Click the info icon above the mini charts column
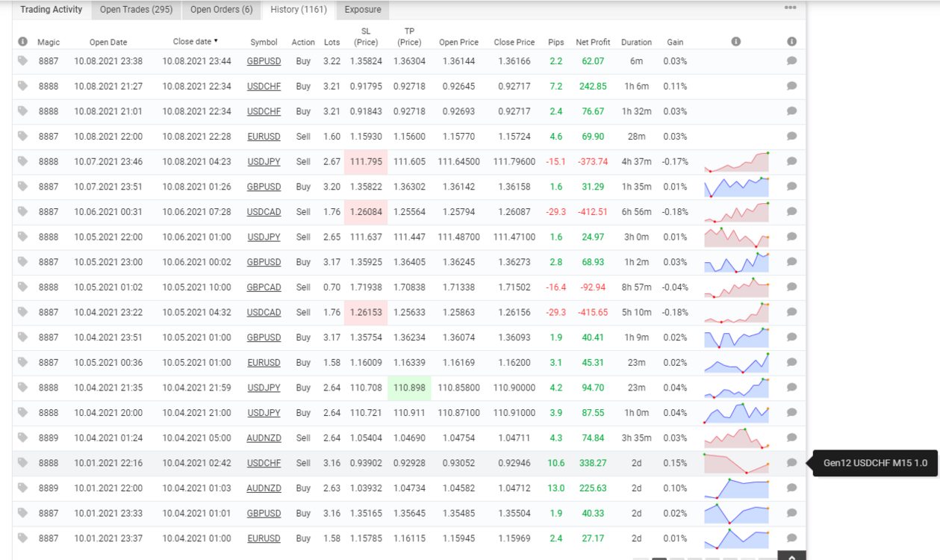The width and height of the screenshot is (940, 560). tap(736, 42)
